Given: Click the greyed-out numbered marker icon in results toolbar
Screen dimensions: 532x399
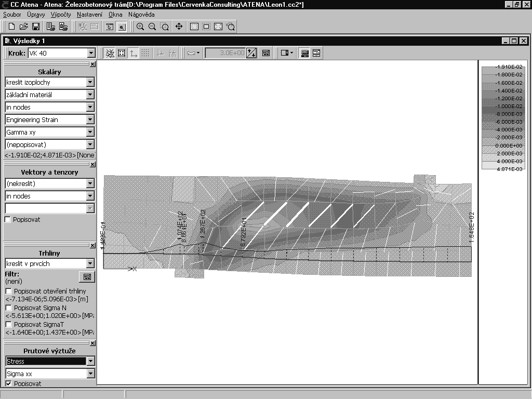Looking at the screenshot, I should pyautogui.click(x=172, y=53).
